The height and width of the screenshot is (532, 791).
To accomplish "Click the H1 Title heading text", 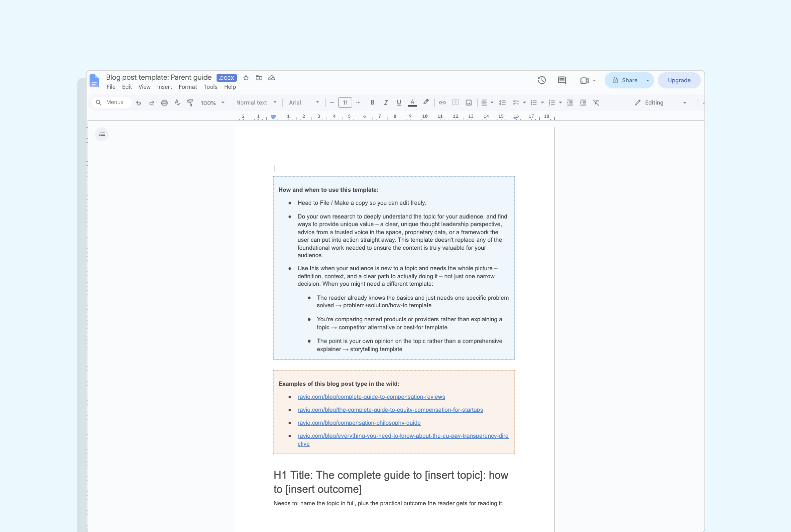I will click(x=391, y=482).
